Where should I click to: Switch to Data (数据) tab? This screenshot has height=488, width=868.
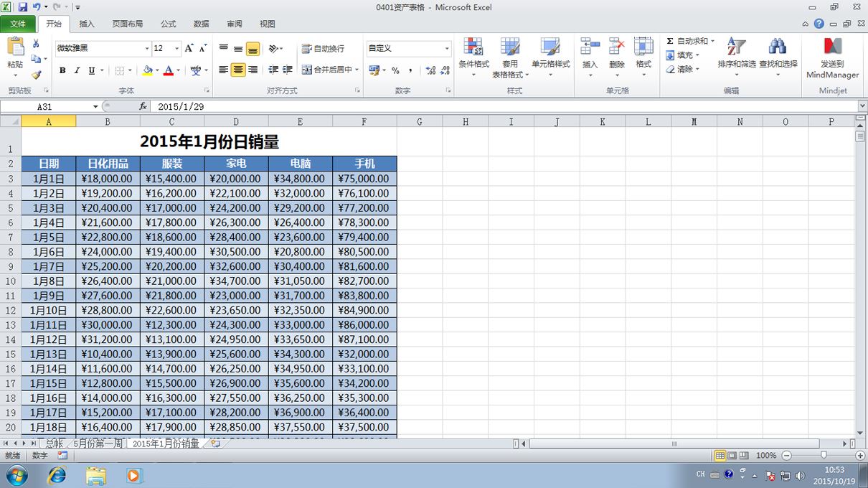pos(202,24)
